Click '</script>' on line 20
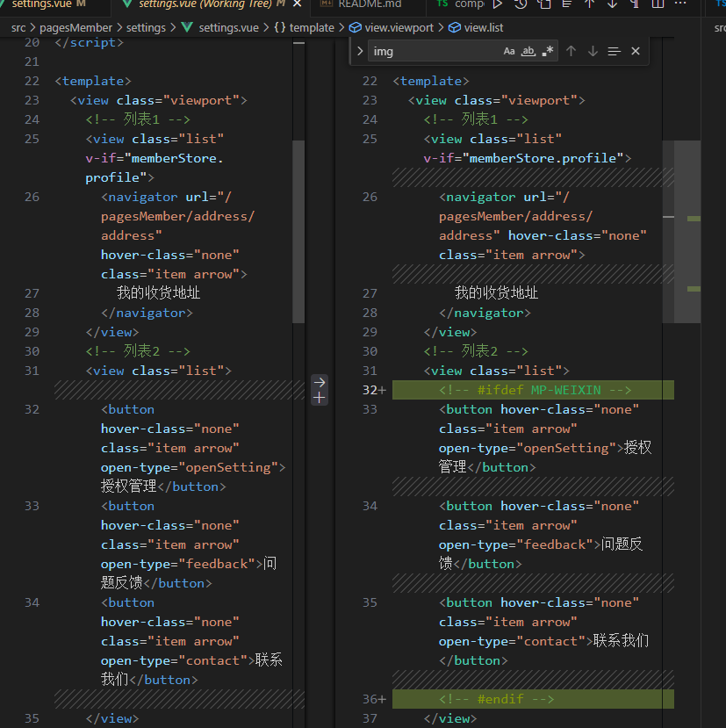 pos(90,43)
